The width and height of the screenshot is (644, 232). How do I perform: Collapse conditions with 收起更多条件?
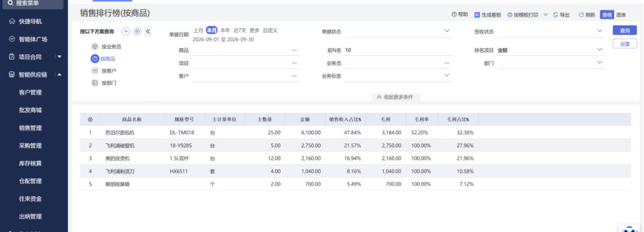pos(396,97)
